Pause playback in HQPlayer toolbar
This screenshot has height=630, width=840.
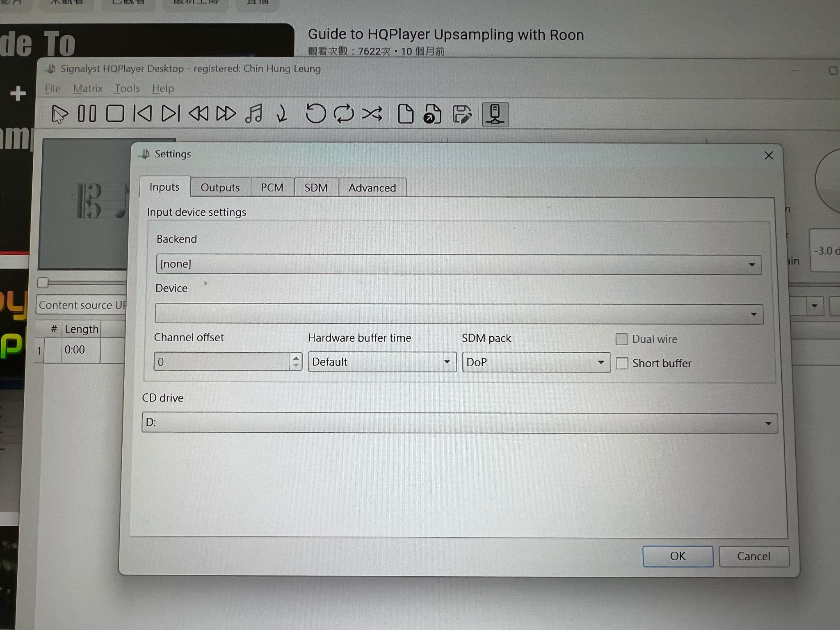click(x=87, y=114)
